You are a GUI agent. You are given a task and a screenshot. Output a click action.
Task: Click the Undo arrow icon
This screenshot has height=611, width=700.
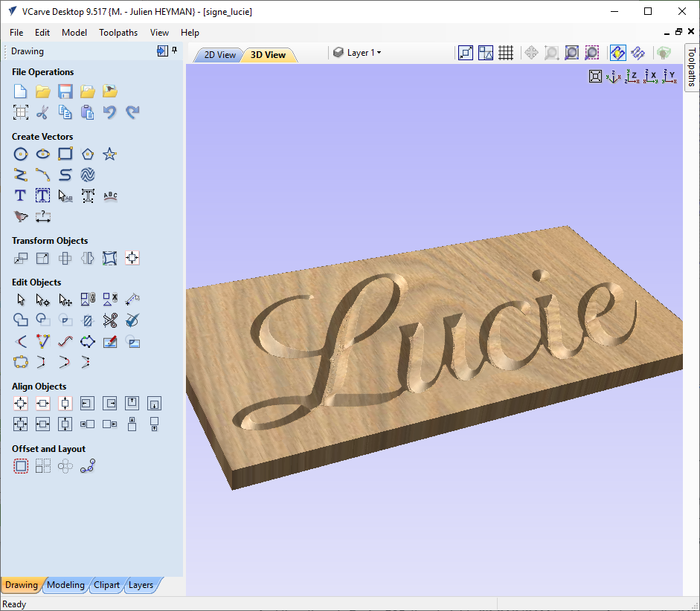[x=110, y=112]
